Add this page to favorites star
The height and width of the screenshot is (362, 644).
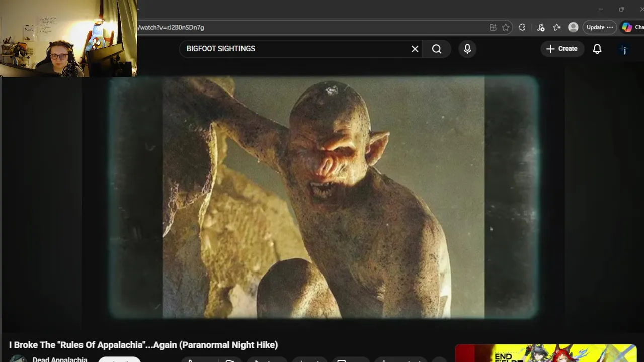[x=506, y=27]
